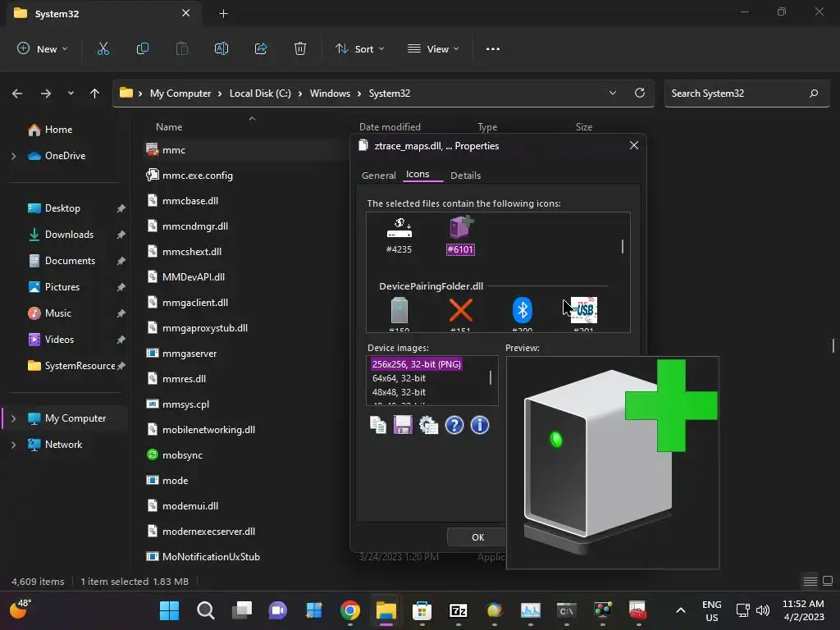Click the Windows Start button
The image size is (840, 630).
[169, 610]
